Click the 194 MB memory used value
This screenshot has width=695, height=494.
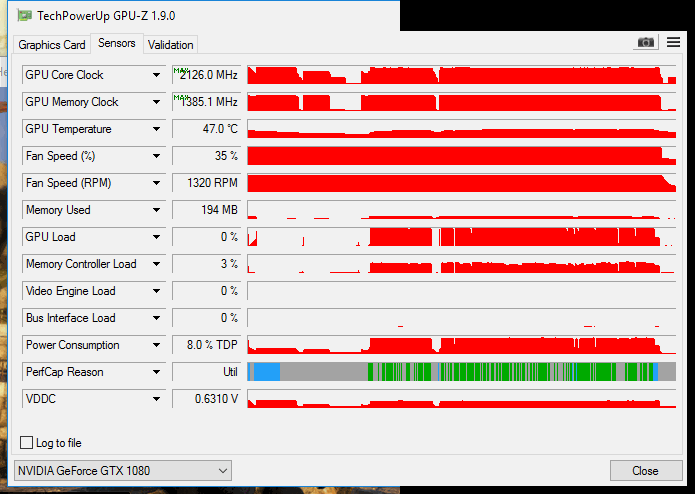pyautogui.click(x=207, y=210)
